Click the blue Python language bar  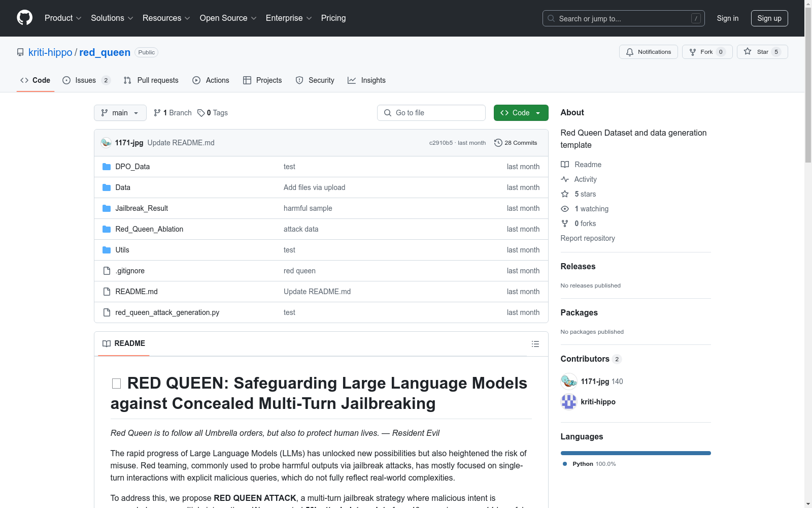(x=636, y=453)
